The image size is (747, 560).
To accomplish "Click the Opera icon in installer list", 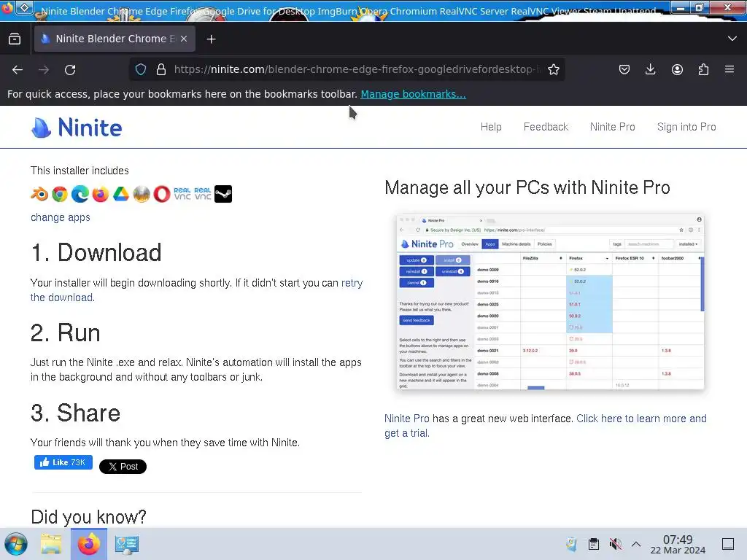I will click(162, 194).
